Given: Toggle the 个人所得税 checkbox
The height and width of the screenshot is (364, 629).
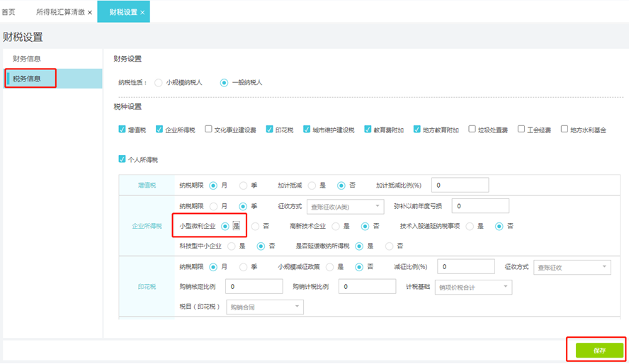Looking at the screenshot, I should (123, 159).
